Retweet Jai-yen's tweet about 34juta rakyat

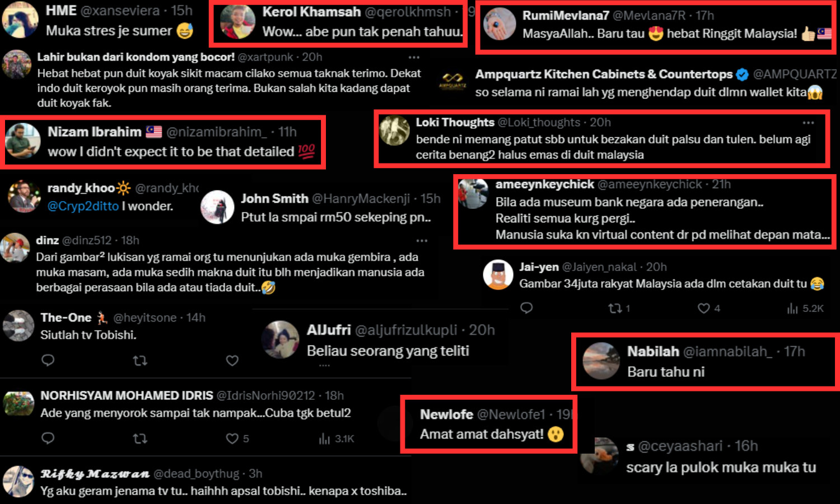click(619, 308)
